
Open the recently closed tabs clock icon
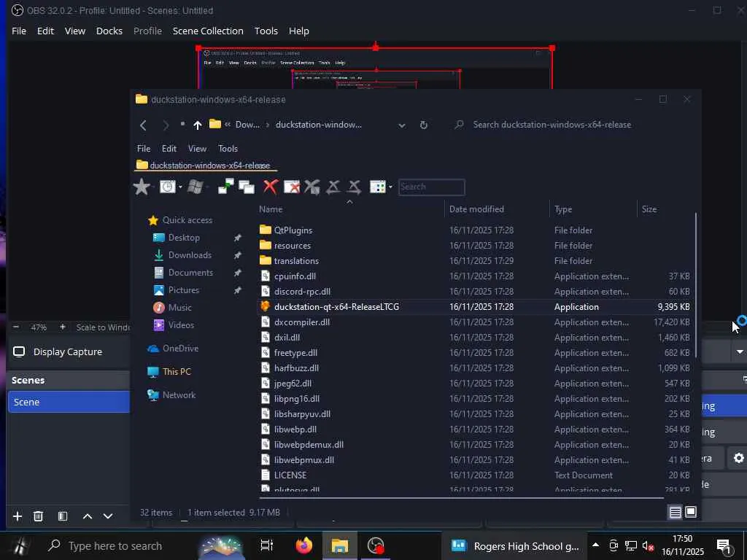tap(167, 187)
